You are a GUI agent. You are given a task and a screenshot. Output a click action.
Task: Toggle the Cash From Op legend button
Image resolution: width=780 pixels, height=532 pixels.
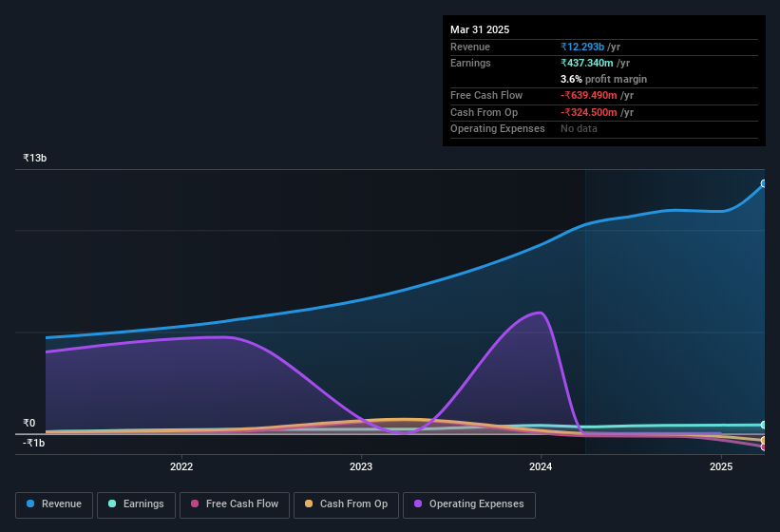pyautogui.click(x=346, y=504)
